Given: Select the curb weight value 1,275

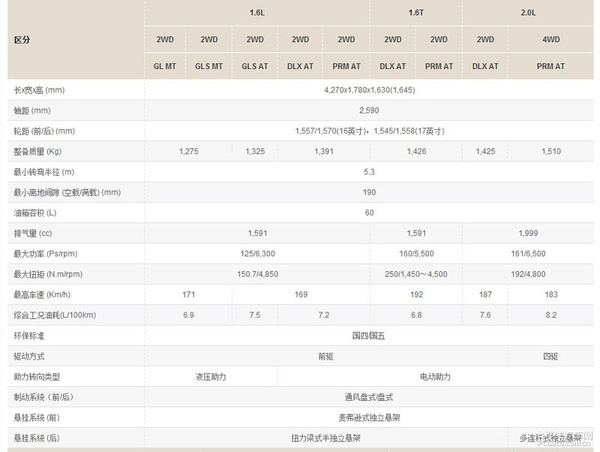Looking at the screenshot, I should click(x=187, y=151).
